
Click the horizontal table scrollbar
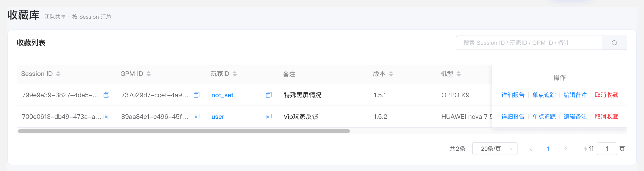click(184, 131)
